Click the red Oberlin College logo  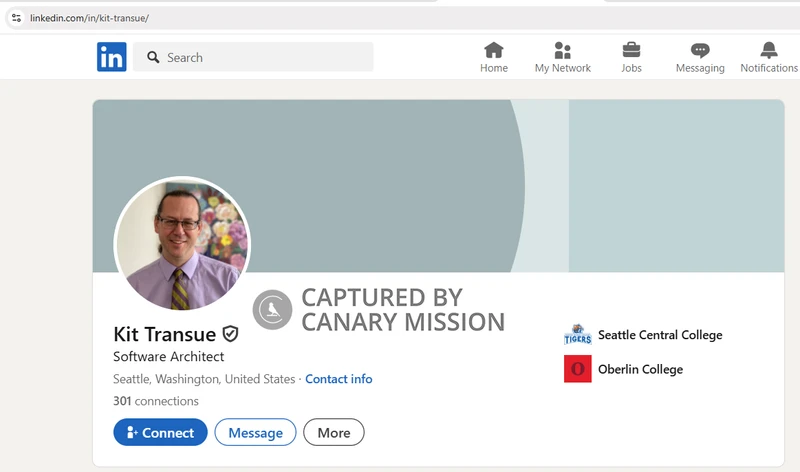click(x=577, y=369)
